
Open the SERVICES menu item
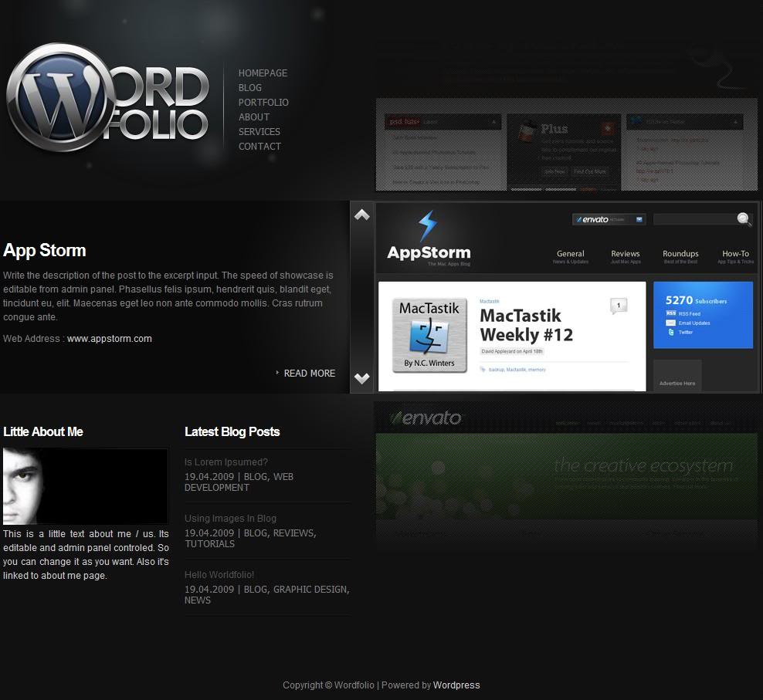click(x=259, y=131)
